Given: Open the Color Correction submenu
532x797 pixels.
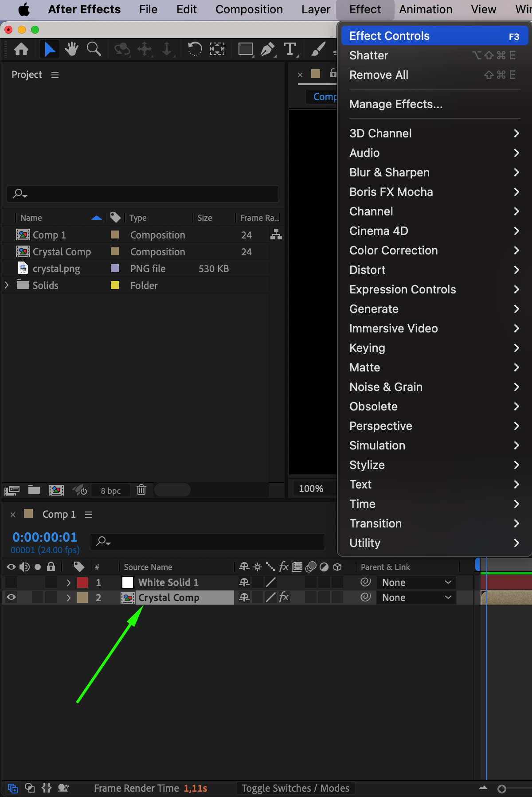Looking at the screenshot, I should tap(434, 250).
